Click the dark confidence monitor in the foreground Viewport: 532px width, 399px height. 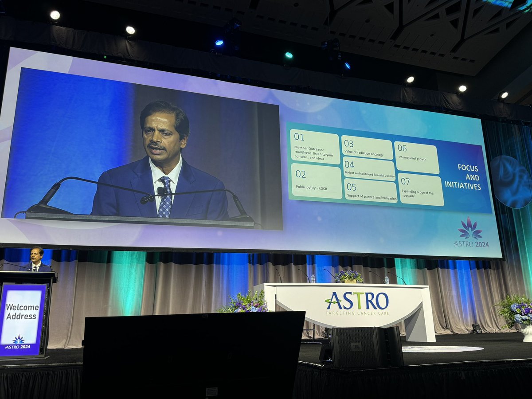pyautogui.click(x=193, y=355)
